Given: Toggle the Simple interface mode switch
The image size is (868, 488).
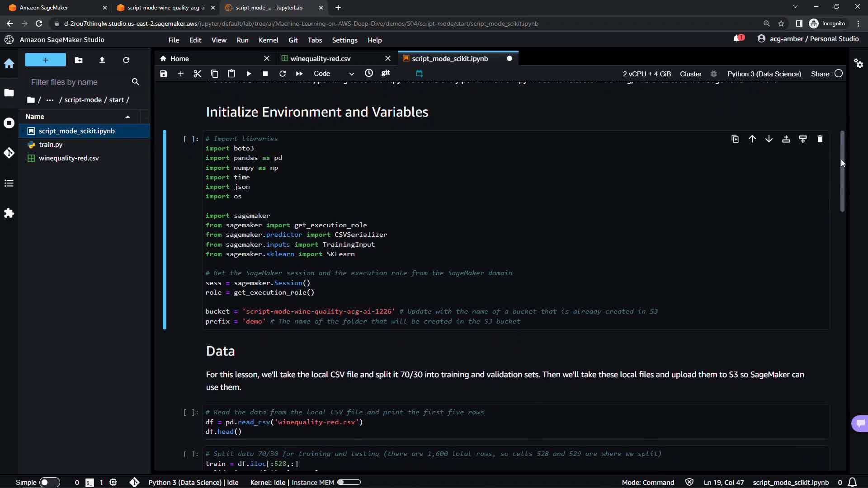Looking at the screenshot, I should [49, 482].
